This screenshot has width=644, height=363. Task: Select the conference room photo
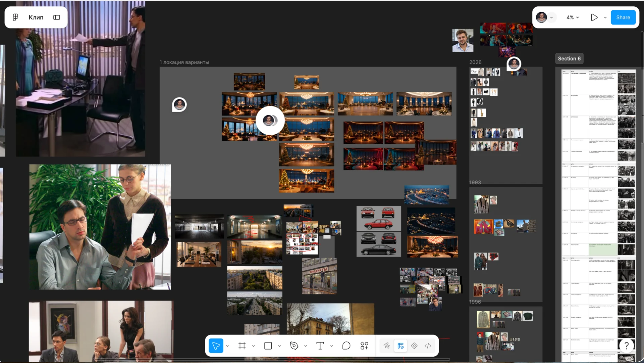199,255
